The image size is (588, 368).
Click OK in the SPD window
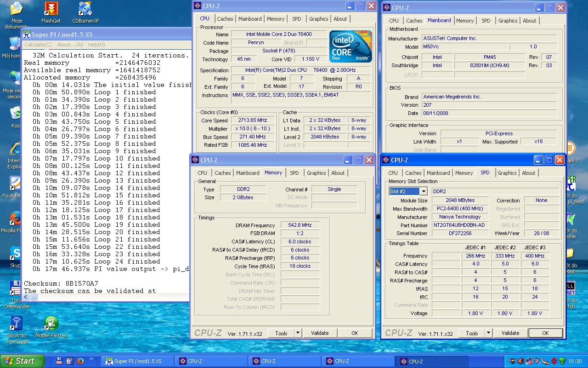pos(545,333)
